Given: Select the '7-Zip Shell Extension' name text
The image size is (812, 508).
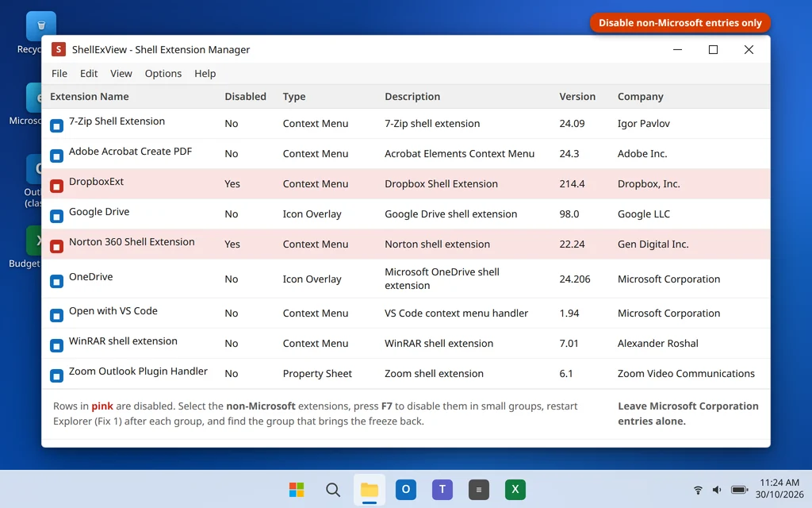Looking at the screenshot, I should point(117,121).
